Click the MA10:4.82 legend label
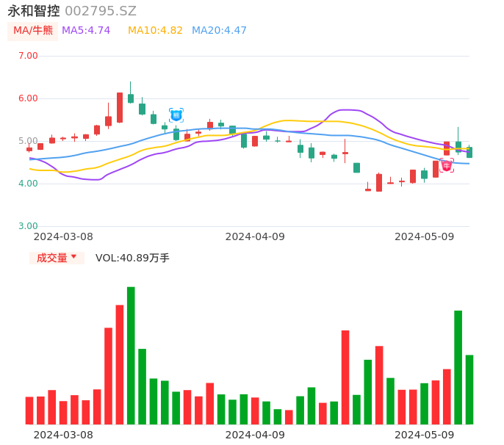The height and width of the screenshot is (445, 504). coord(155,31)
